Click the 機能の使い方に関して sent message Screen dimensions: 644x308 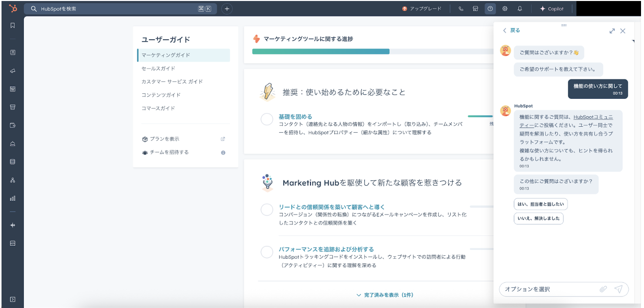(x=598, y=89)
